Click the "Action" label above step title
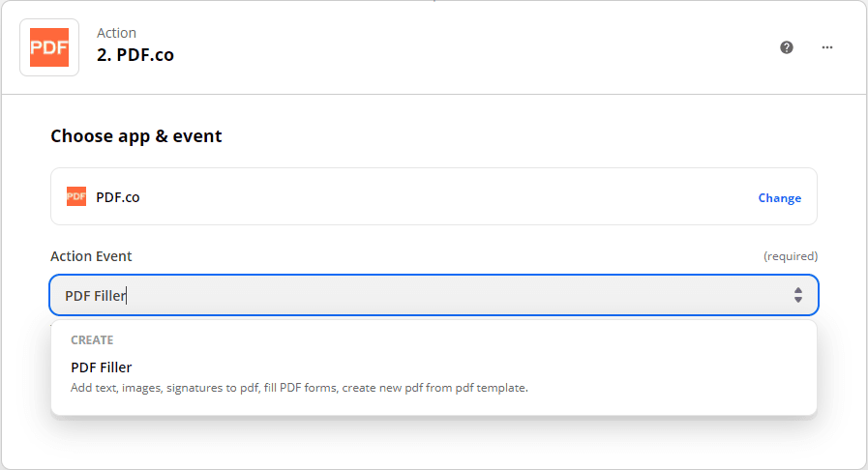The image size is (868, 470). coord(117,33)
